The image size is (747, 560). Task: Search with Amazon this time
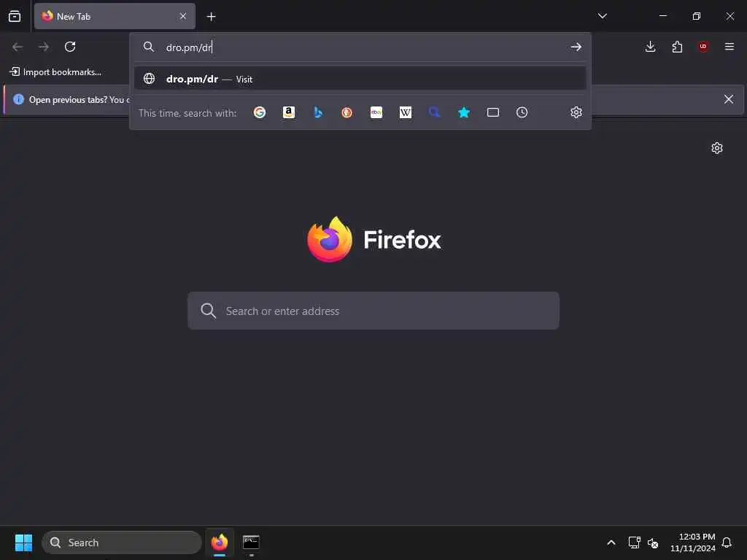tap(289, 112)
